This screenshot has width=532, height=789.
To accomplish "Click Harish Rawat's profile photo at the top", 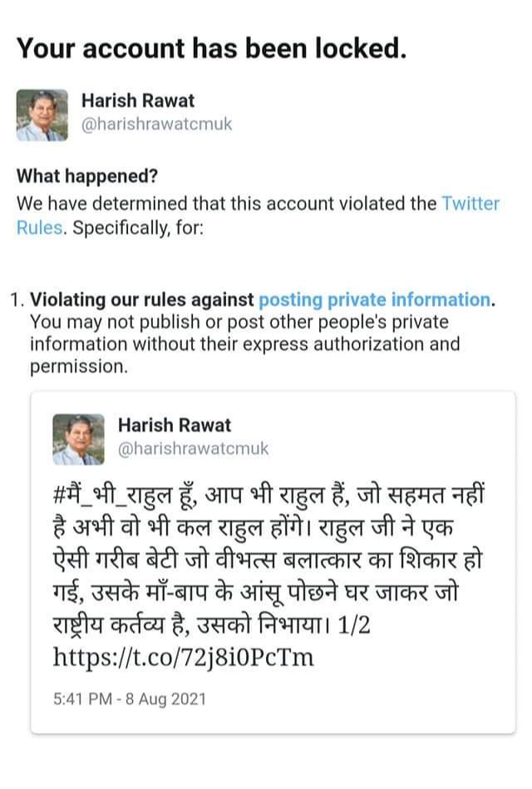I will coord(42,116).
